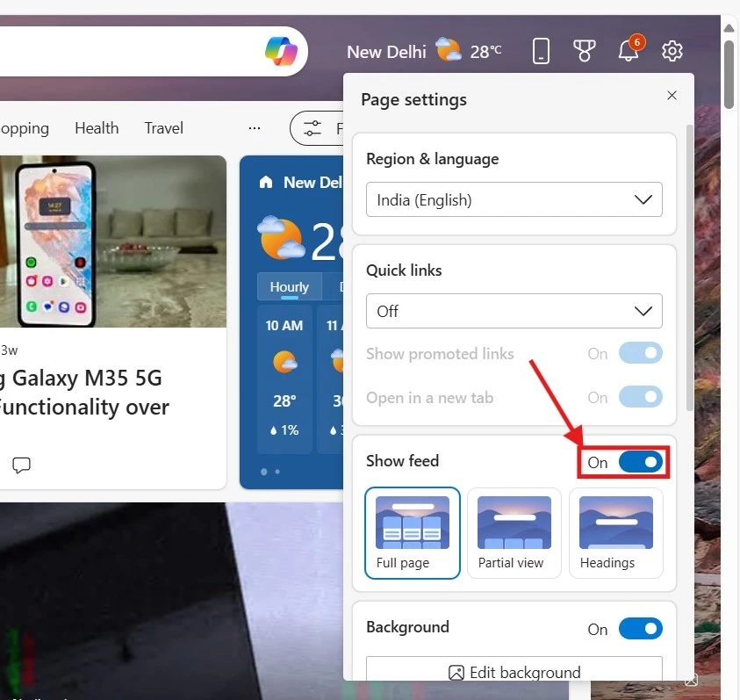740x700 pixels.
Task: Click the home icon in the weather card
Action: 266,182
